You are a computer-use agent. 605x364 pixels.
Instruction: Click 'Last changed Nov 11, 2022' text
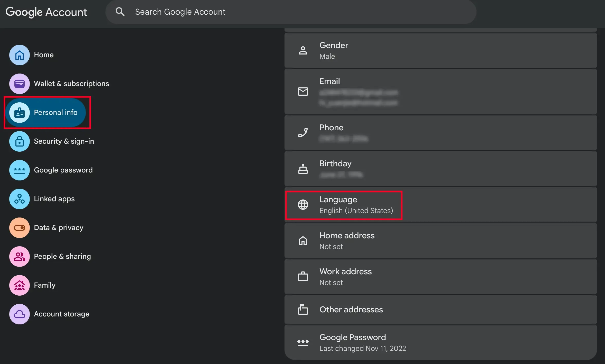point(363,348)
